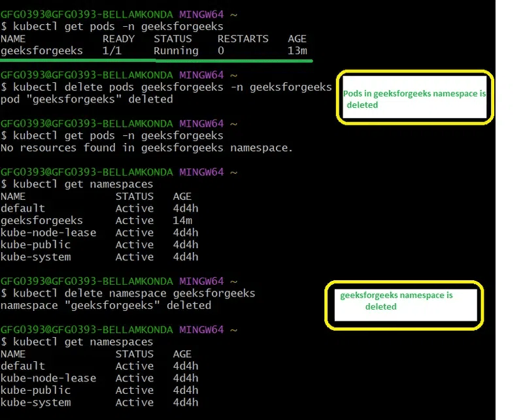523x420 pixels.
Task: Select the yellow 'Pods in geeksforgeeks namespace' annotation box
Action: (414, 97)
